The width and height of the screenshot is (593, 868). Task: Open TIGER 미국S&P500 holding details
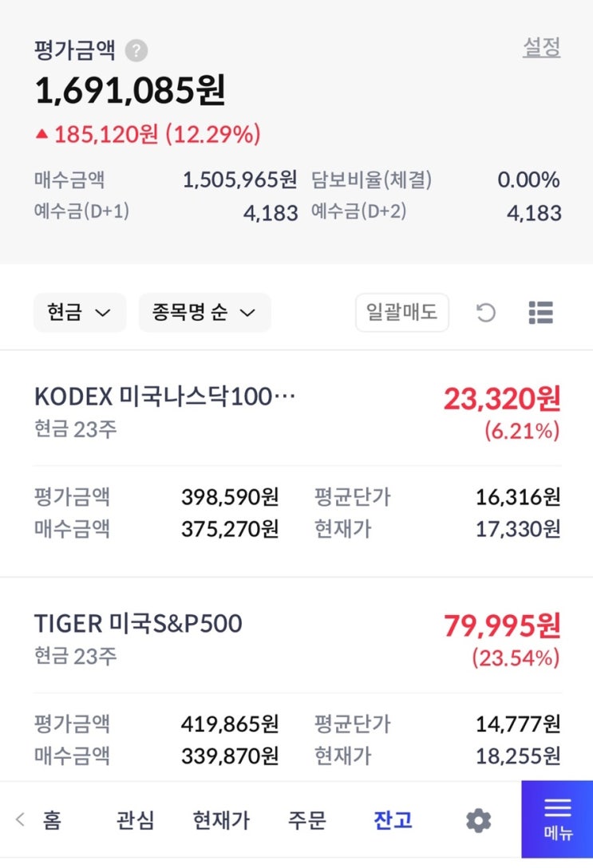(x=138, y=623)
